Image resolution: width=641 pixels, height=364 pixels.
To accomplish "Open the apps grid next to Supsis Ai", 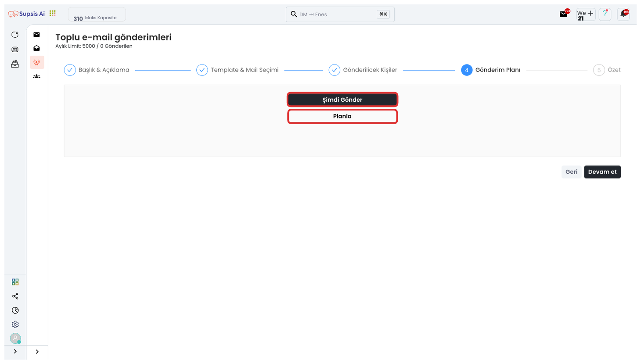I will pos(53,14).
